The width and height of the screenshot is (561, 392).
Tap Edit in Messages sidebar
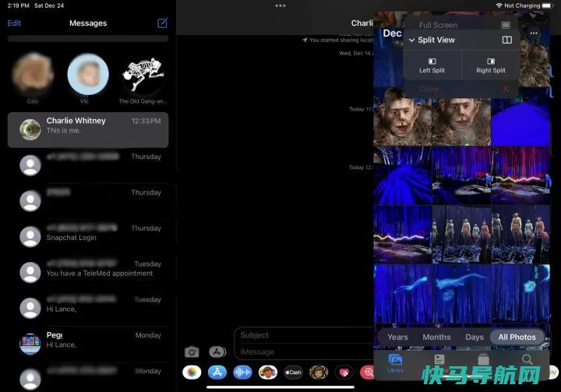click(14, 23)
